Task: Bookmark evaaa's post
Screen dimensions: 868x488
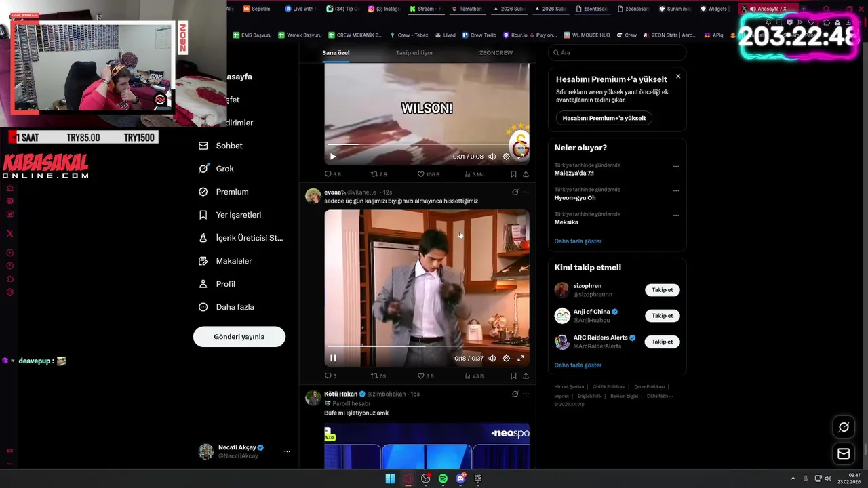Action: [x=513, y=376]
